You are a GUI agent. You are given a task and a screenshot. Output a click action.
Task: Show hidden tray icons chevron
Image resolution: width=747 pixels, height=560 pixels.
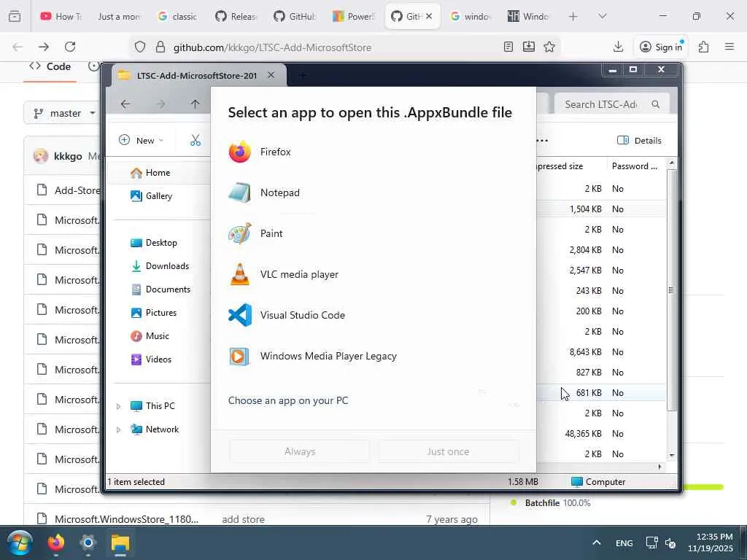click(597, 542)
